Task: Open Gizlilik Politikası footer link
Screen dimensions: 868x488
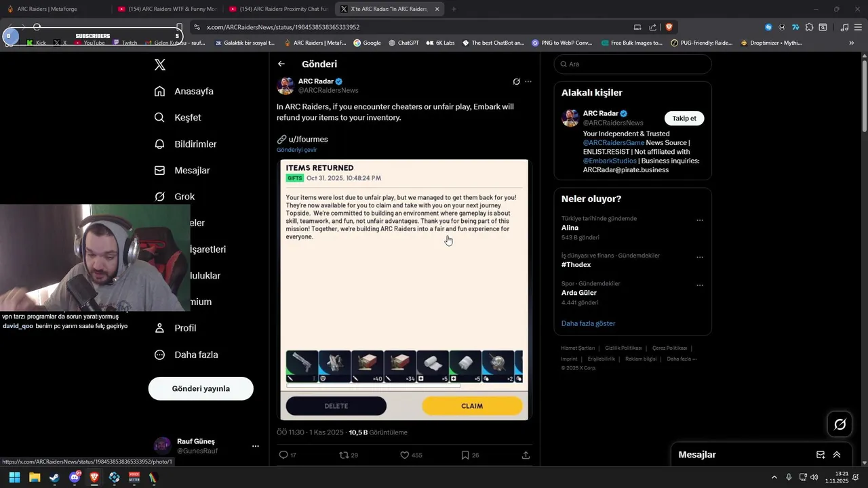Action: [623, 348]
